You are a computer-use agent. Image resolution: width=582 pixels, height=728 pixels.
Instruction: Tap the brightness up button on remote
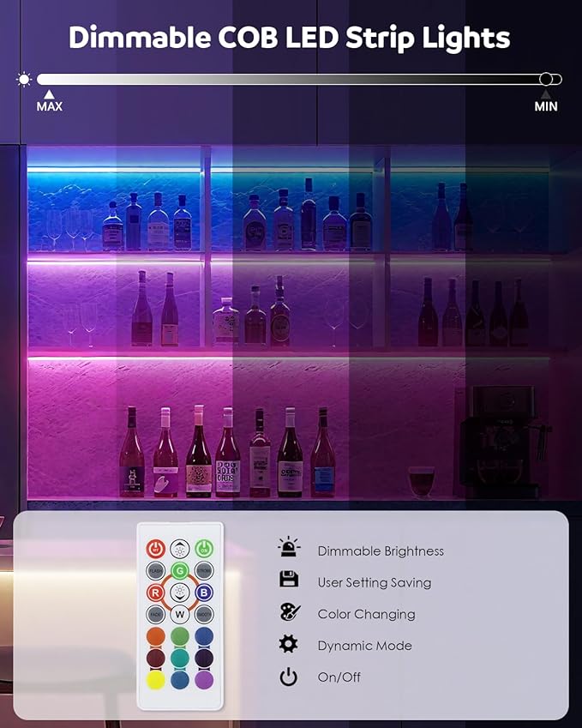click(x=180, y=549)
